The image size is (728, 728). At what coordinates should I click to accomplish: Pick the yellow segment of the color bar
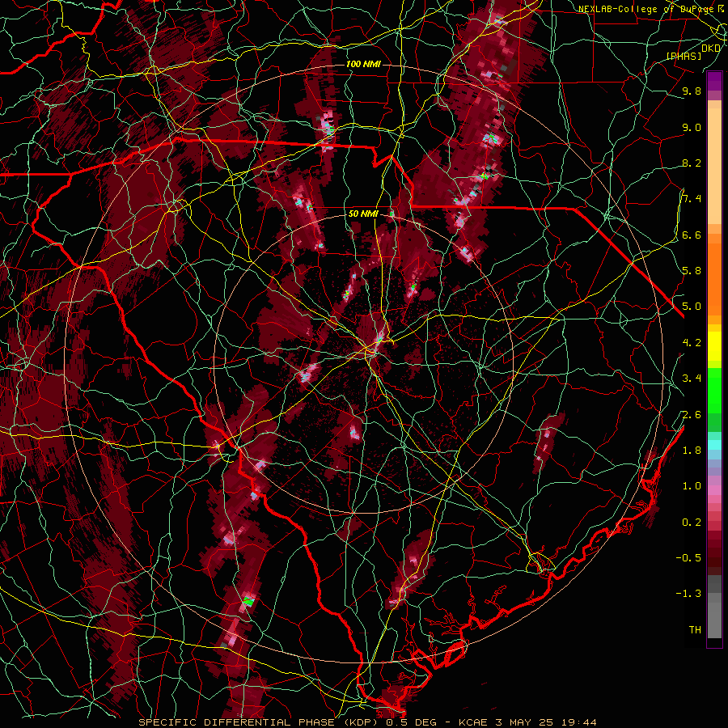714,346
